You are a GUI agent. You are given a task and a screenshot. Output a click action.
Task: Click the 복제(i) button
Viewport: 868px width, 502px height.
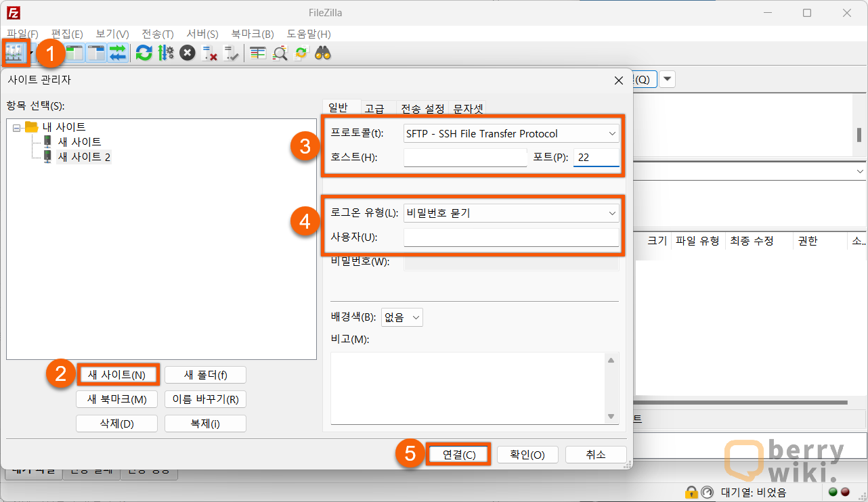pyautogui.click(x=205, y=424)
